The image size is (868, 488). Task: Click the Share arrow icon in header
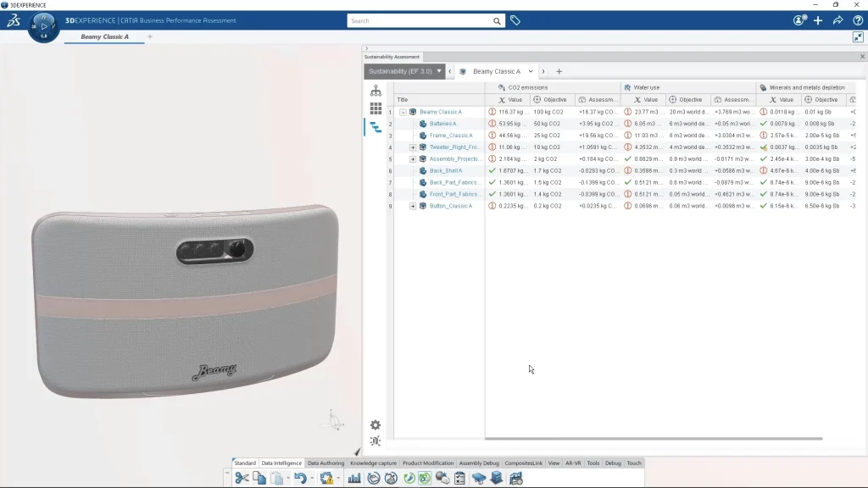838,20
